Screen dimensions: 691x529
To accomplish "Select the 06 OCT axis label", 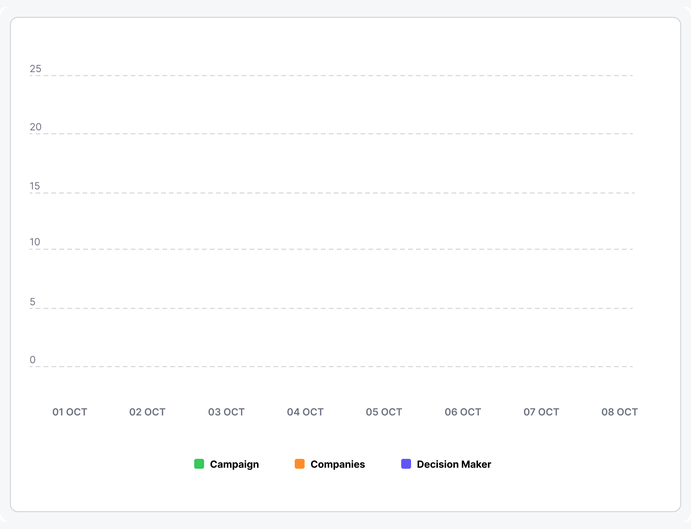I will point(463,412).
